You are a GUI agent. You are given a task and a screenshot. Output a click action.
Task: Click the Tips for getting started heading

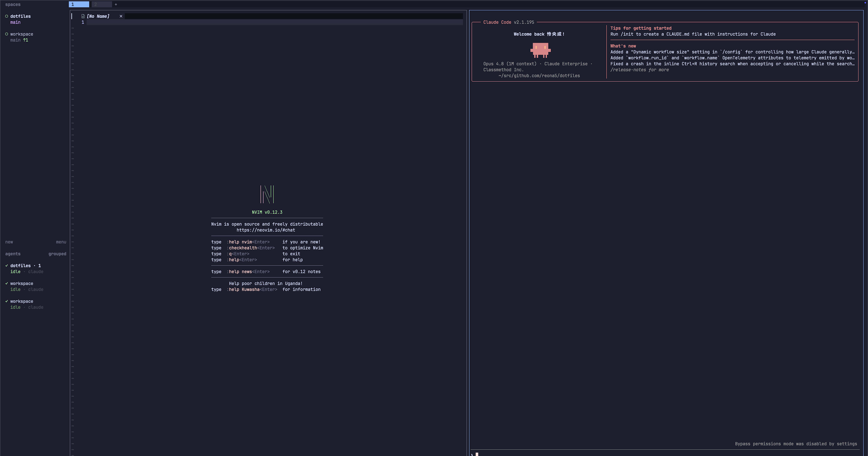pos(641,28)
